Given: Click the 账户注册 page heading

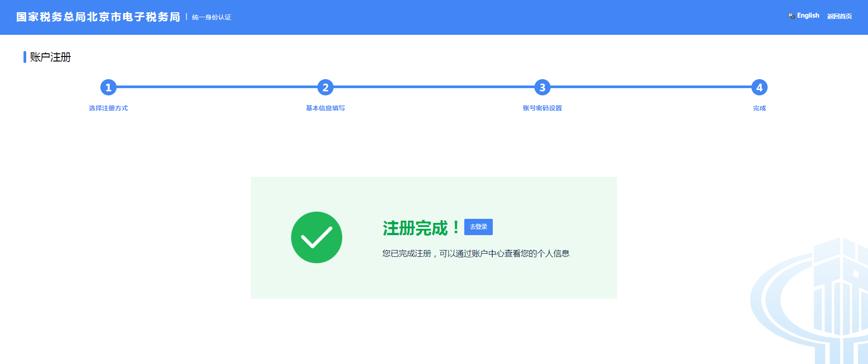Looking at the screenshot, I should pos(50,57).
